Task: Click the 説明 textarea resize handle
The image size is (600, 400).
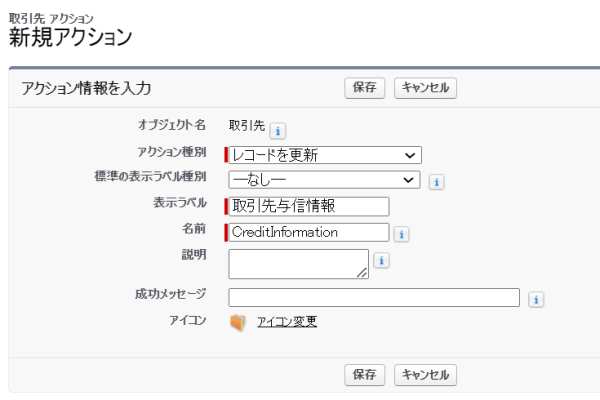Action: (364, 273)
